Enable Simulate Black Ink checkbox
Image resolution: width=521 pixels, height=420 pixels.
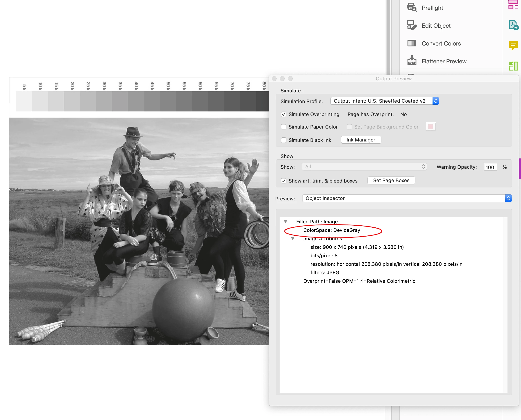(x=284, y=140)
